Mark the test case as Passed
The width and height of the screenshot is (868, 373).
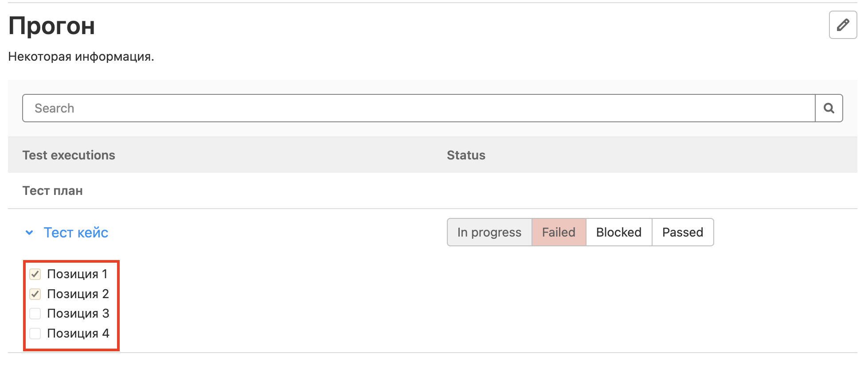click(x=682, y=232)
